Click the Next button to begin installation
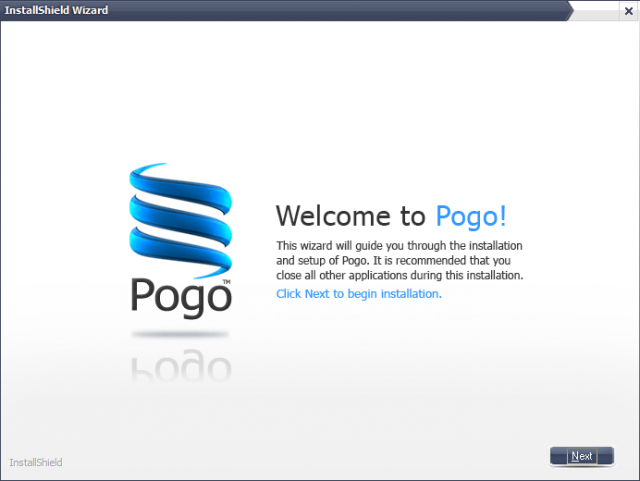The width and height of the screenshot is (640, 481). pyautogui.click(x=582, y=456)
